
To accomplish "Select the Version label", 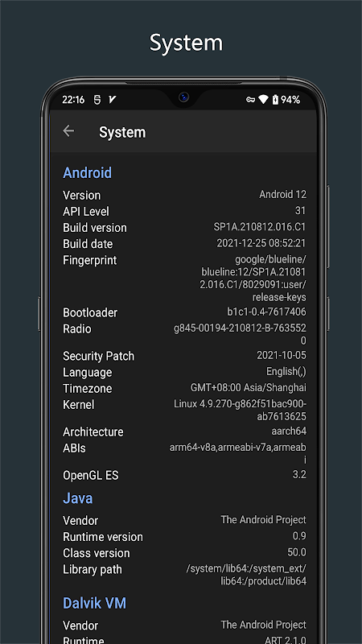I will click(82, 195).
